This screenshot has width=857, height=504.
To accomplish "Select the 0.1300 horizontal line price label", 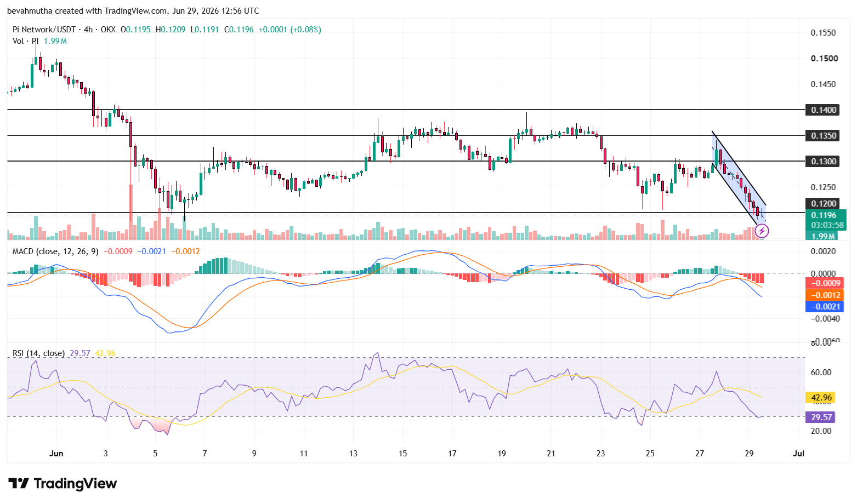I will (x=824, y=161).
